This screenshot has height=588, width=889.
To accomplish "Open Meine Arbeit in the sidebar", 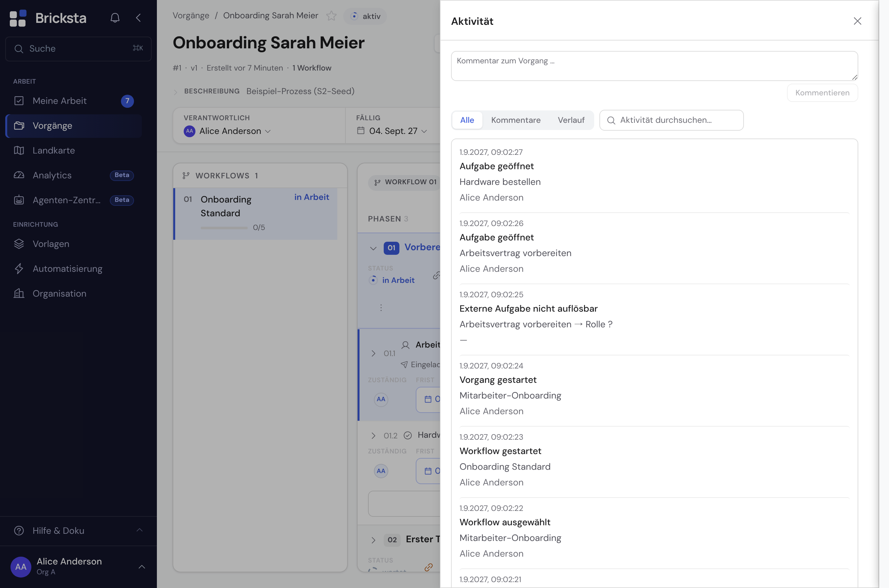I will (x=74, y=101).
